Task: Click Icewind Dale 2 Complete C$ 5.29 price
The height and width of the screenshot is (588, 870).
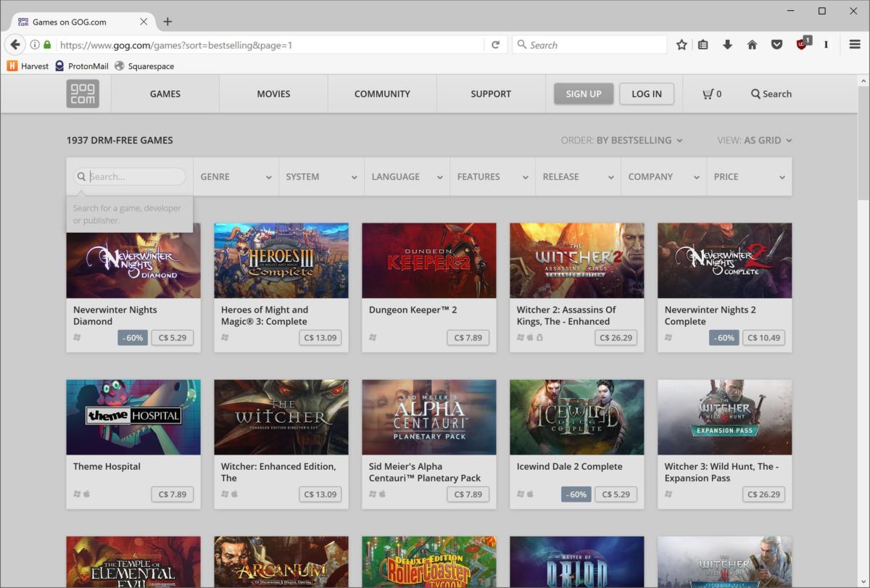Action: 616,494
